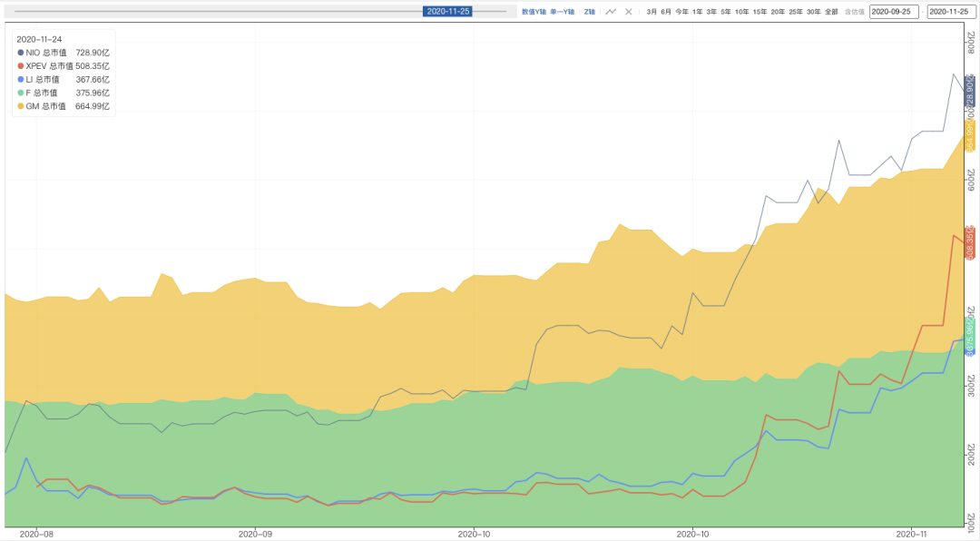
Task: Select the 单一Y轴 option
Action: (x=562, y=12)
